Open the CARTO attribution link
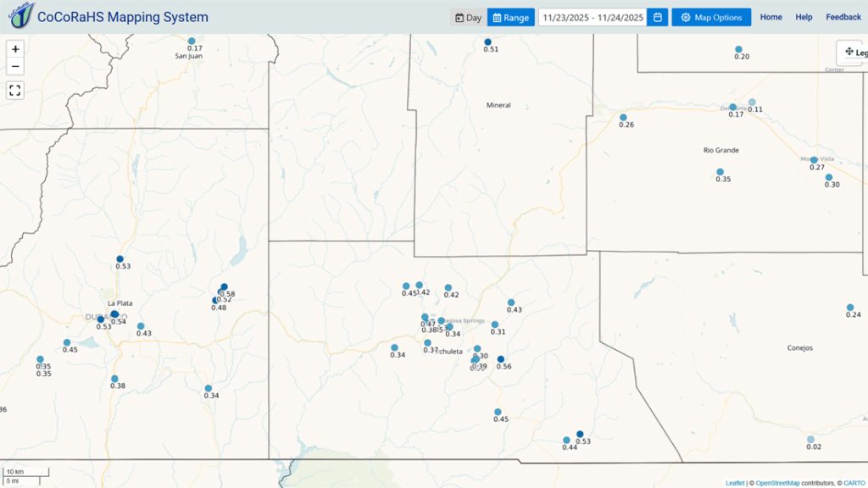 pyautogui.click(x=854, y=483)
